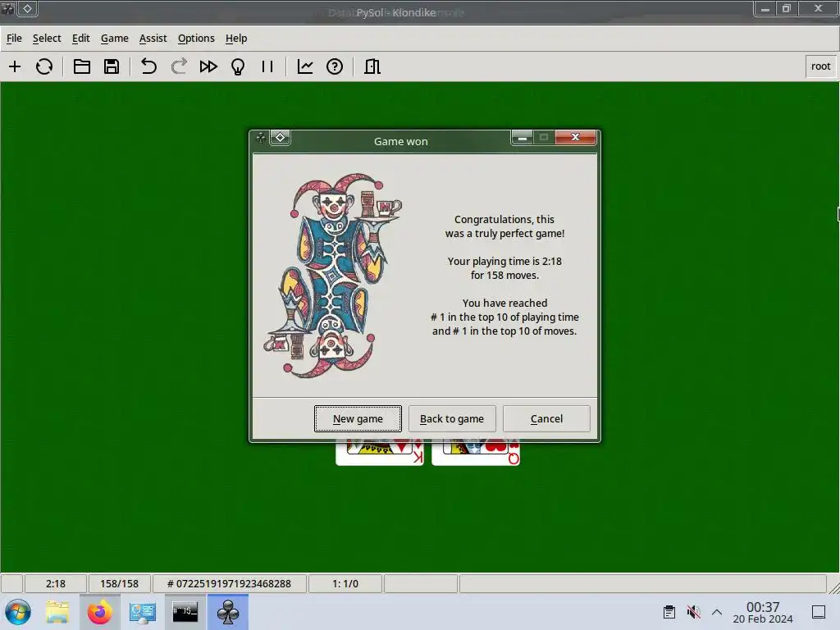
Task: Click the PySol clubs taskbar icon
Action: click(228, 612)
